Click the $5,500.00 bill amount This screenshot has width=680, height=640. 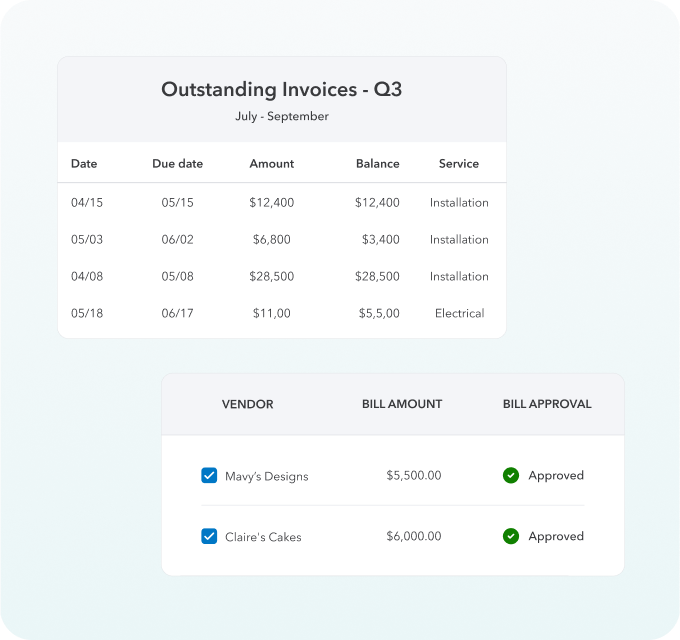coord(414,475)
